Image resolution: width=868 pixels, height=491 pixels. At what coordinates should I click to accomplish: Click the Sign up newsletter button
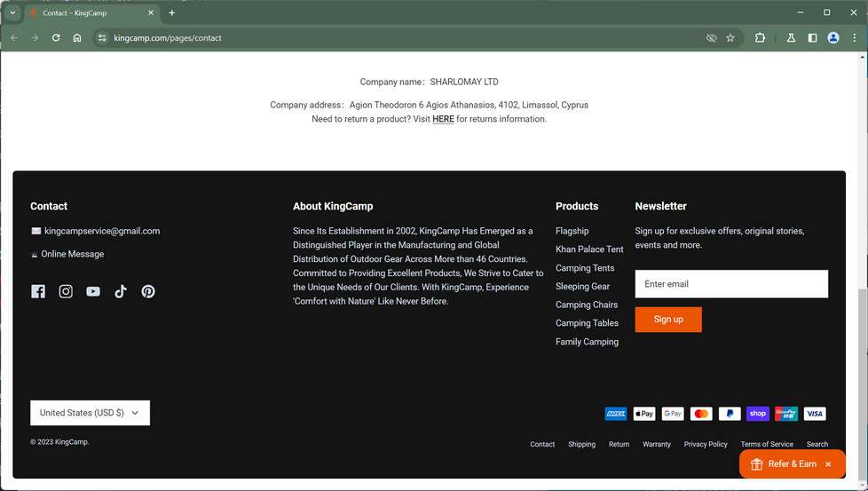pyautogui.click(x=668, y=320)
